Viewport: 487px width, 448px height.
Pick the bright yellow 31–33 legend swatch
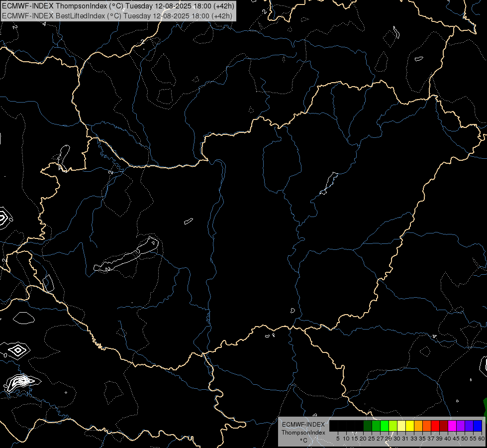coord(410,426)
